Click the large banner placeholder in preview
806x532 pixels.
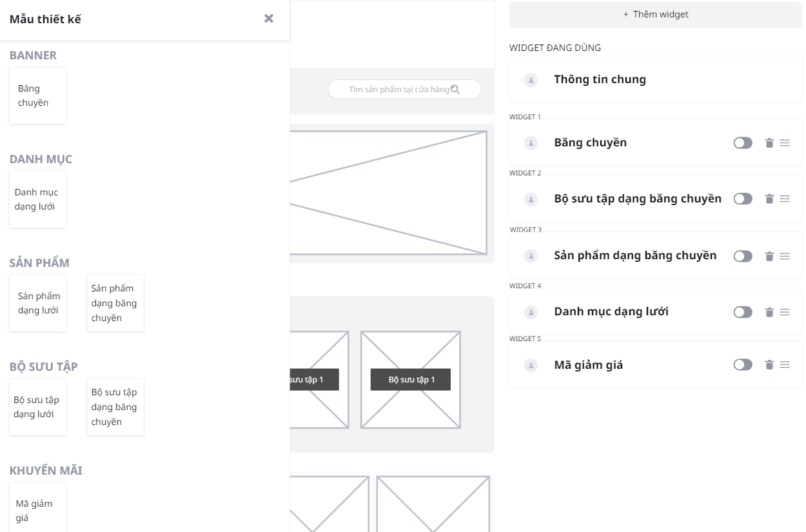(388, 193)
